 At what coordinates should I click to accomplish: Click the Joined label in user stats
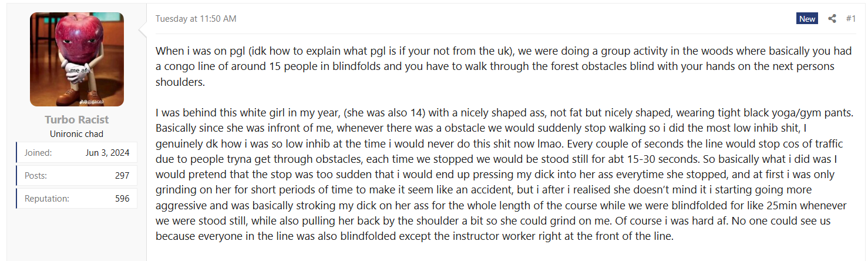pos(38,153)
